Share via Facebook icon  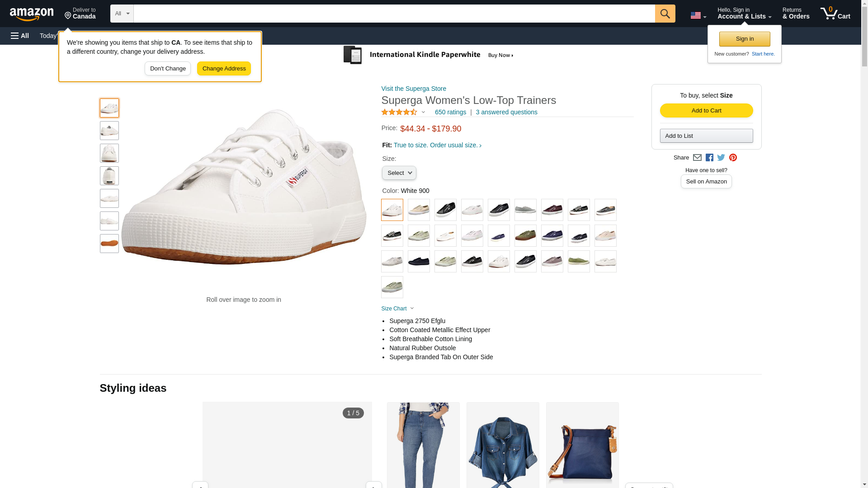click(x=709, y=158)
